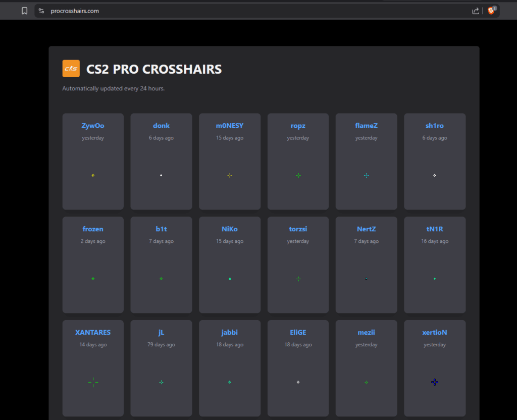Open the sh1ro crosshair card

(x=435, y=161)
